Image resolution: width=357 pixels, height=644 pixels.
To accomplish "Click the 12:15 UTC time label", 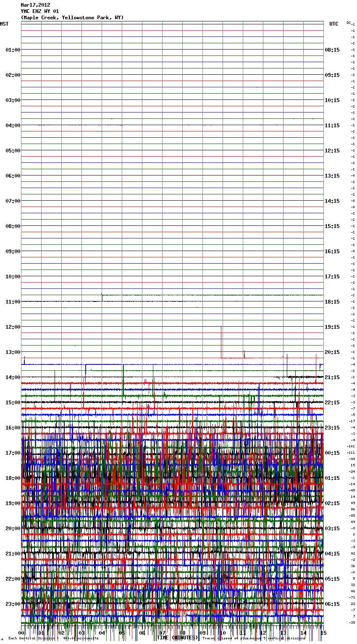I will click(x=332, y=151).
